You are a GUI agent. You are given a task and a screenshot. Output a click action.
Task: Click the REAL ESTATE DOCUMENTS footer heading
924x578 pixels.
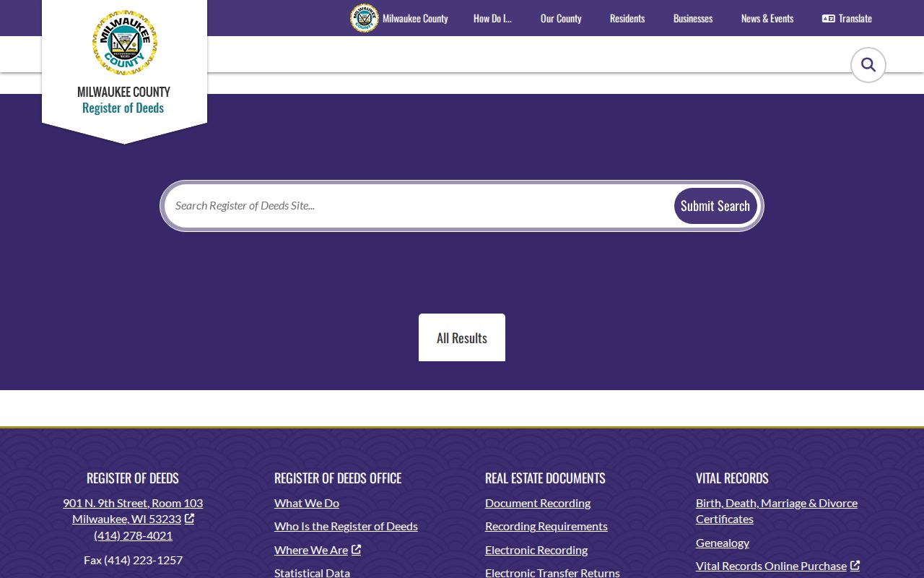[545, 478]
